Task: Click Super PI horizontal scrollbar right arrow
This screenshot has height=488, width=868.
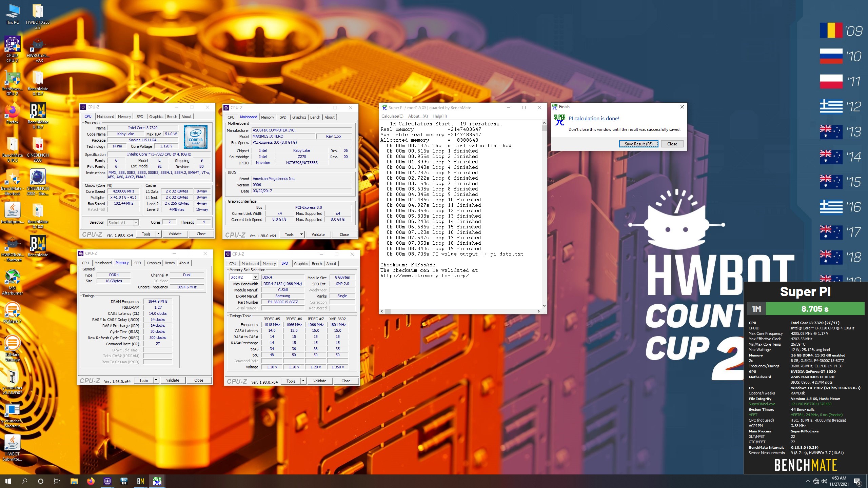Action: (x=538, y=311)
